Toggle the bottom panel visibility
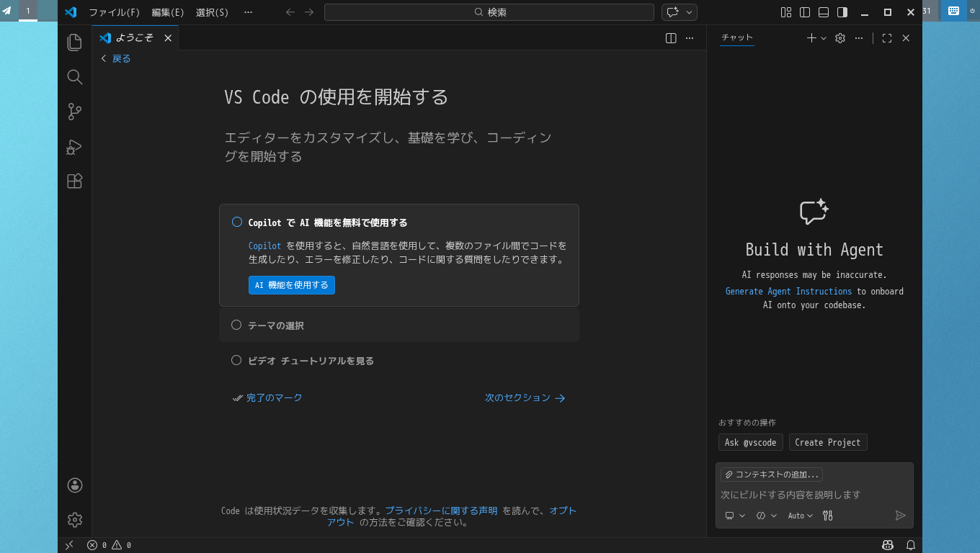Screen dimensions: 980x553 click(824, 12)
